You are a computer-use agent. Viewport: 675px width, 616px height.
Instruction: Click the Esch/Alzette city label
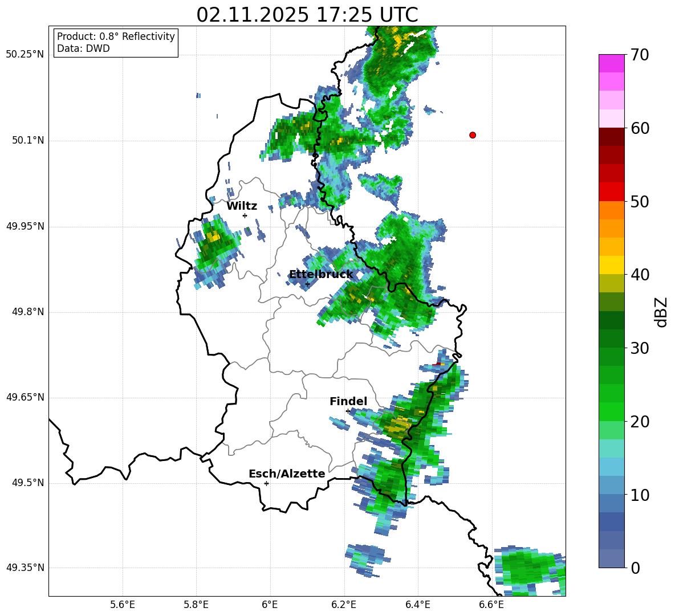point(287,474)
